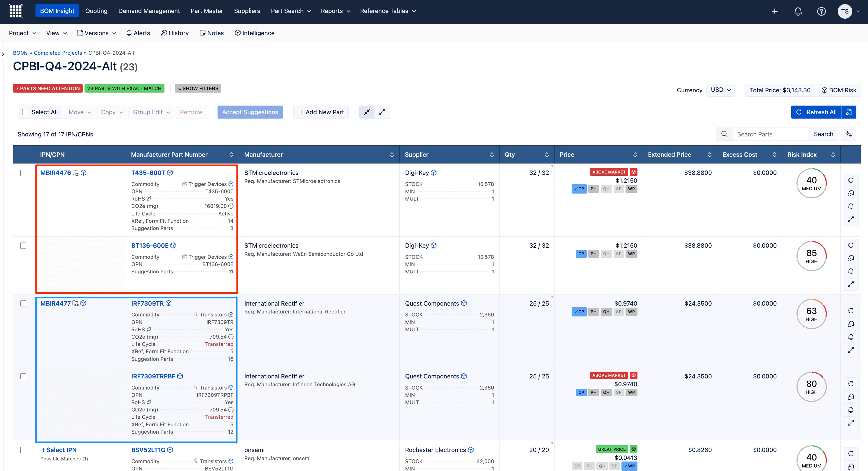Click the refresh settings icon beside Refresh All

(x=849, y=112)
